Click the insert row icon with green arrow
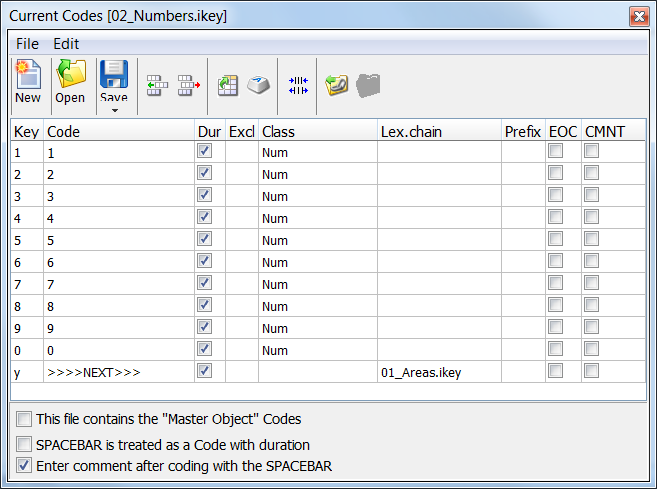This screenshot has width=657, height=489. [x=157, y=86]
